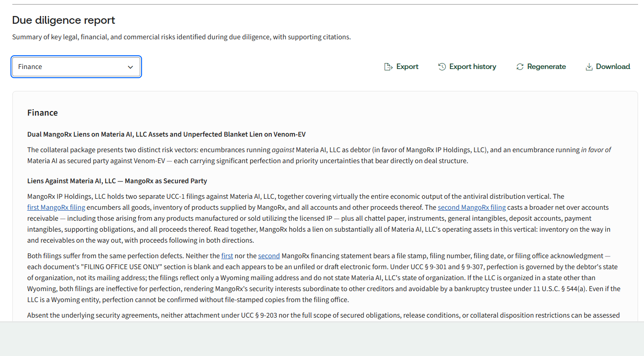Open the 'second MangoRx filing' link
The image size is (644, 356).
(472, 207)
